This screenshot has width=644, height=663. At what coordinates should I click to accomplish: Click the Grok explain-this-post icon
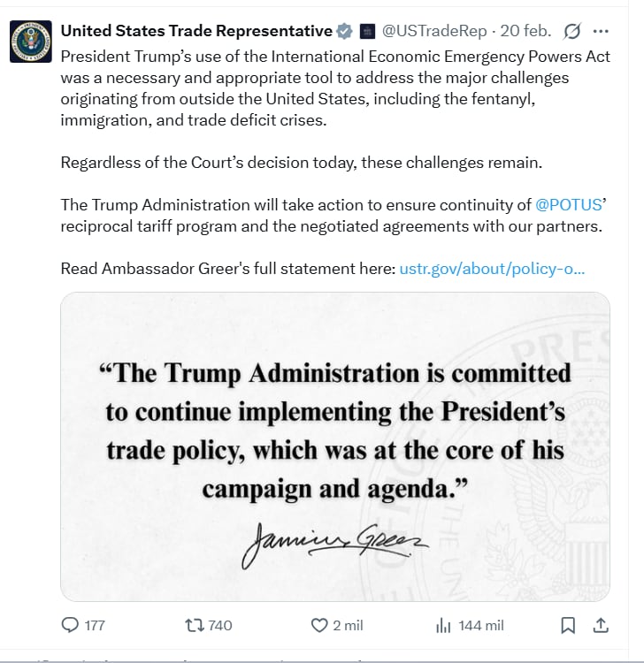pyautogui.click(x=571, y=31)
